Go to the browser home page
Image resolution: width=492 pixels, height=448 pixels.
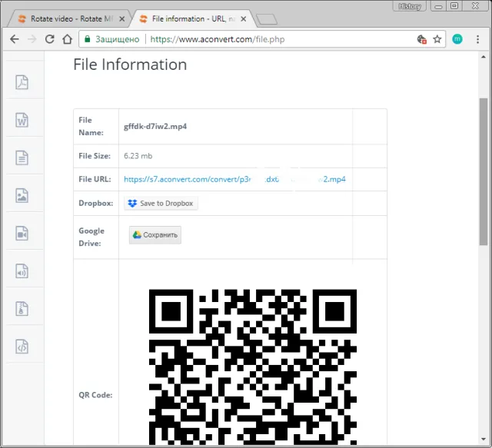(x=67, y=39)
